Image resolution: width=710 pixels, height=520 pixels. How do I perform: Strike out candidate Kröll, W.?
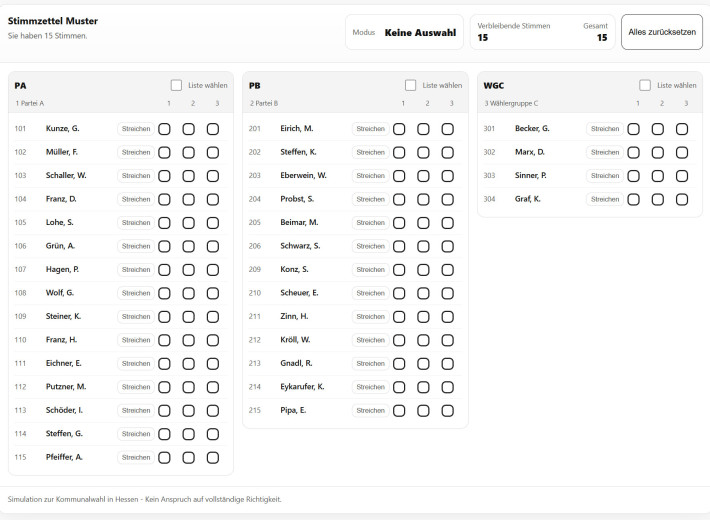pos(370,340)
